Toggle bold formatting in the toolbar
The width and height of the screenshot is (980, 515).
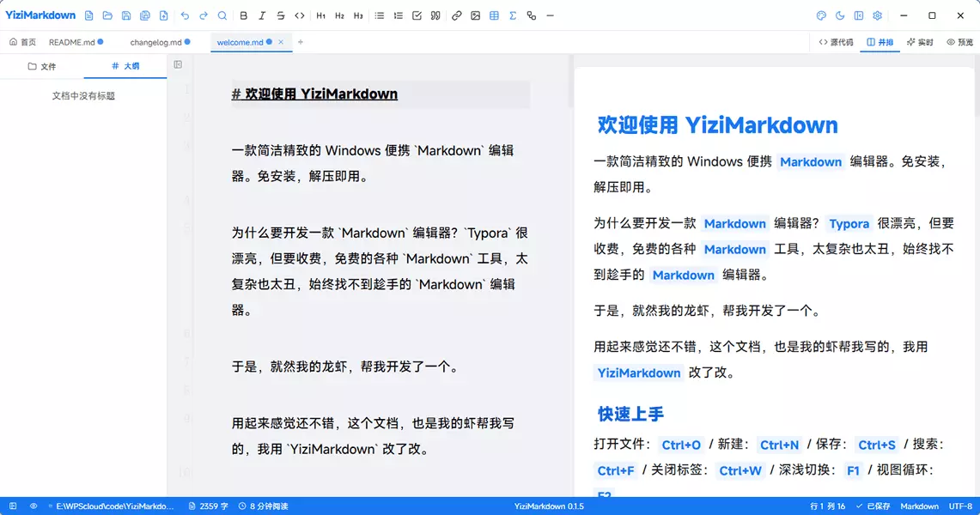pos(243,15)
